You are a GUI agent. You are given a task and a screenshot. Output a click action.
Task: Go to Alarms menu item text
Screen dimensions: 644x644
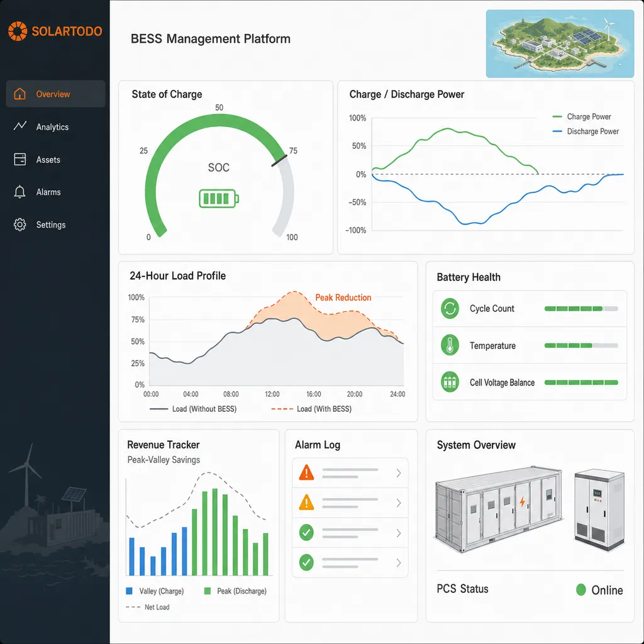[x=48, y=192]
